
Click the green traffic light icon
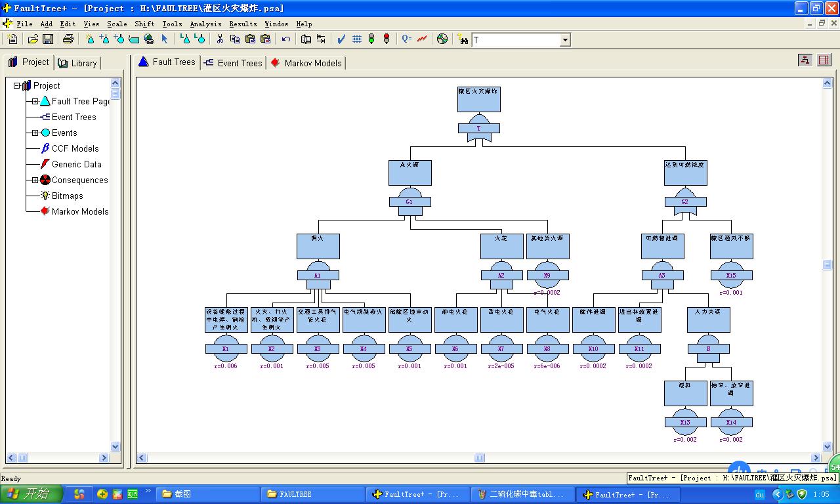click(x=371, y=39)
